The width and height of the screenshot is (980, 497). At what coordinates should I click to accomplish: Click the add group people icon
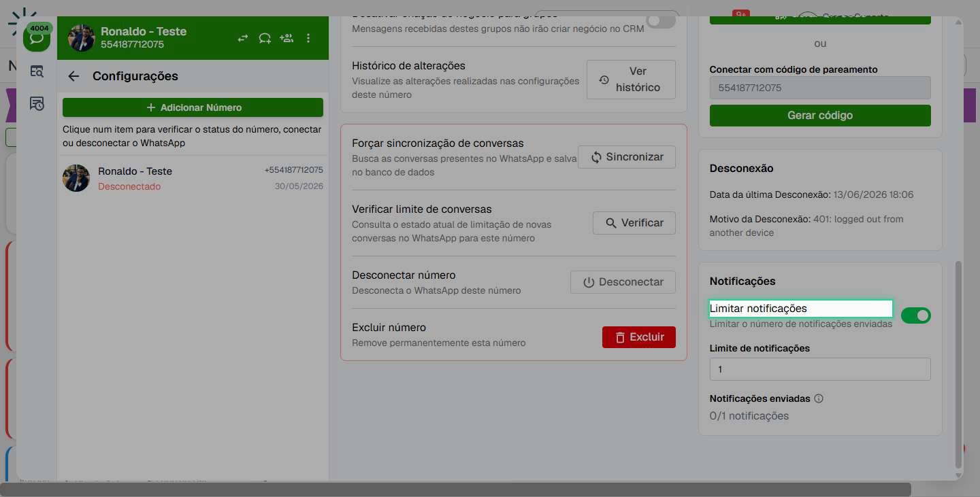point(287,38)
